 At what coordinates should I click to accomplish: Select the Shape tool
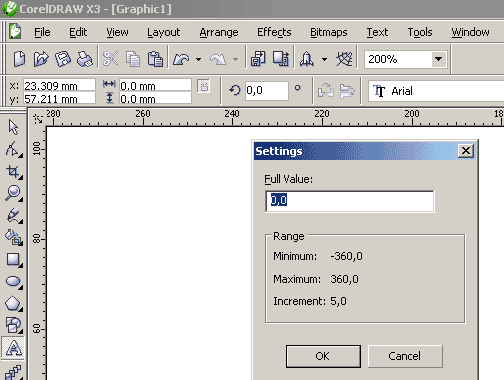[x=13, y=149]
